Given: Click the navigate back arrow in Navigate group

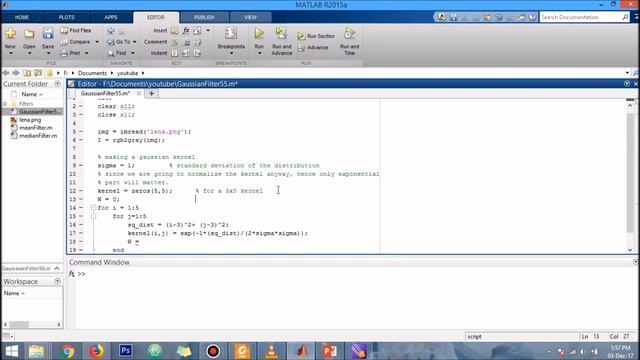Looking at the screenshot, I should click(x=111, y=31).
